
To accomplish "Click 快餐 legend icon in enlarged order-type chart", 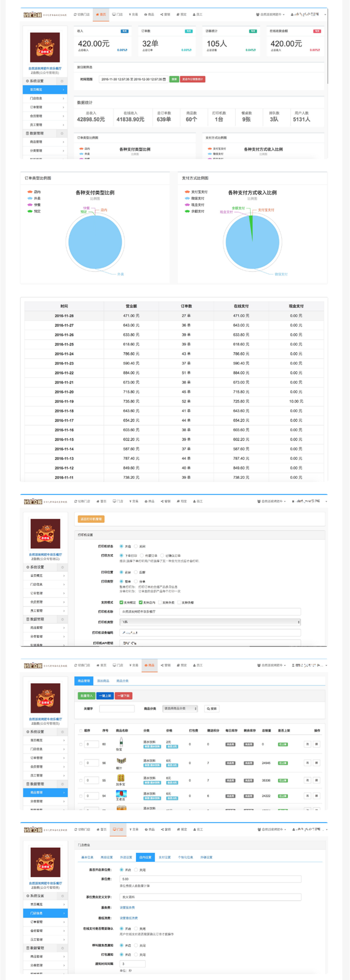I will point(30,205).
